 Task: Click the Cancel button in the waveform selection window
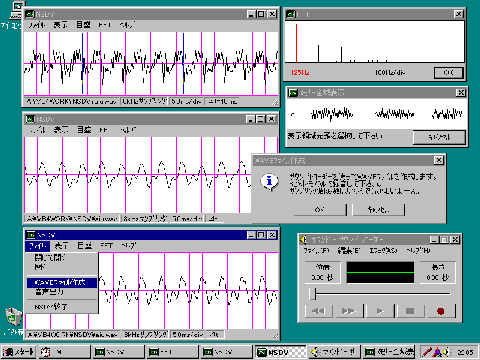(439, 137)
